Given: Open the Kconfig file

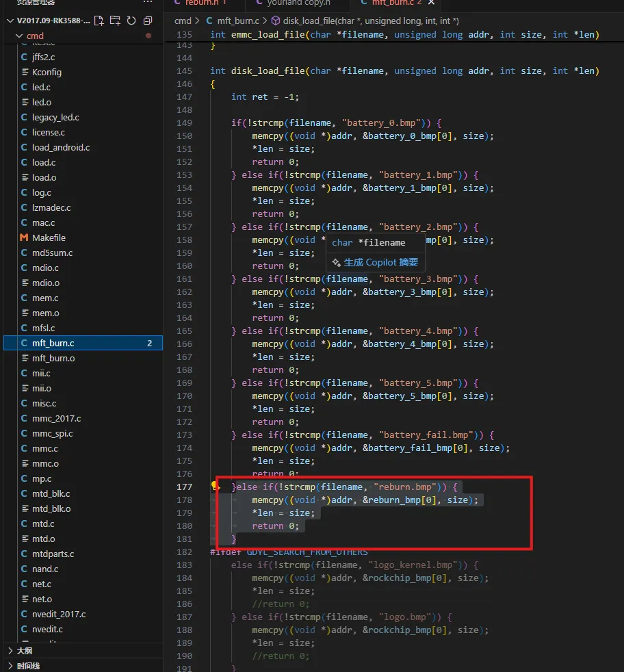Looking at the screenshot, I should pos(83,72).
